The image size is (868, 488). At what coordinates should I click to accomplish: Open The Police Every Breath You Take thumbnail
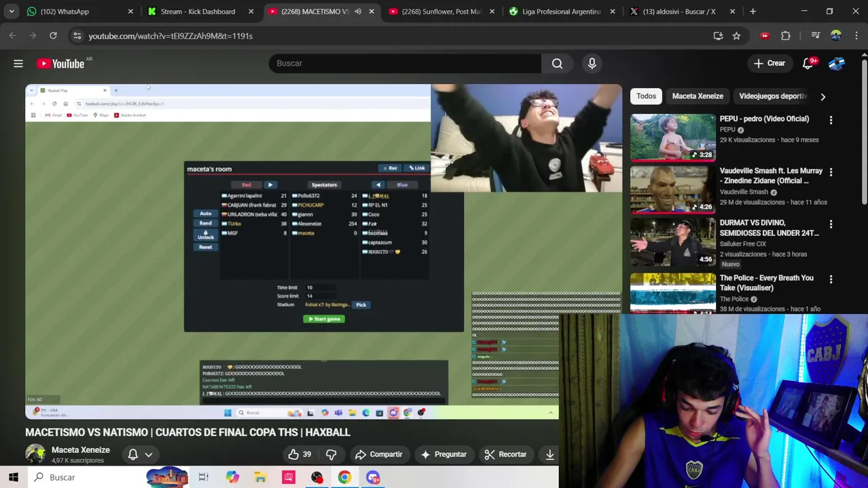673,293
